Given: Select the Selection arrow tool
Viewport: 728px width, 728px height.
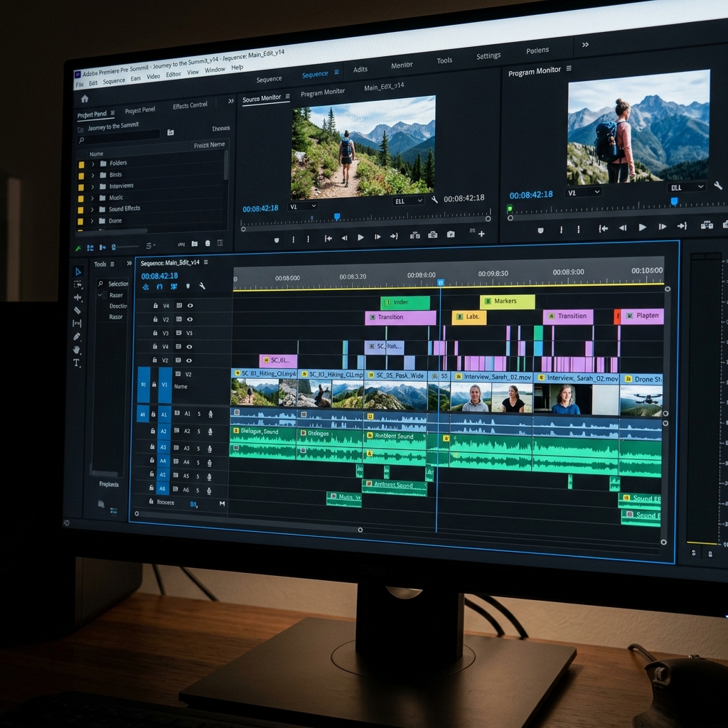Looking at the screenshot, I should click(x=78, y=272).
